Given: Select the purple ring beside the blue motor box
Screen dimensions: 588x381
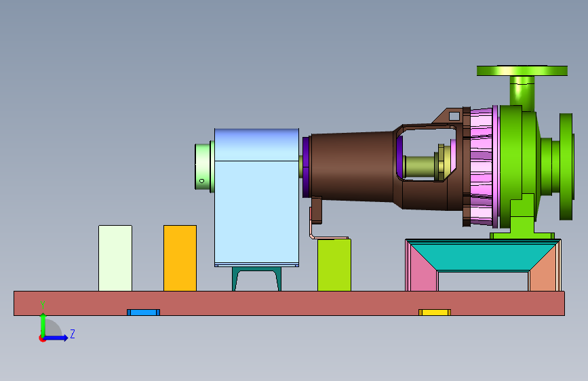Looking at the screenshot, I should tap(306, 167).
